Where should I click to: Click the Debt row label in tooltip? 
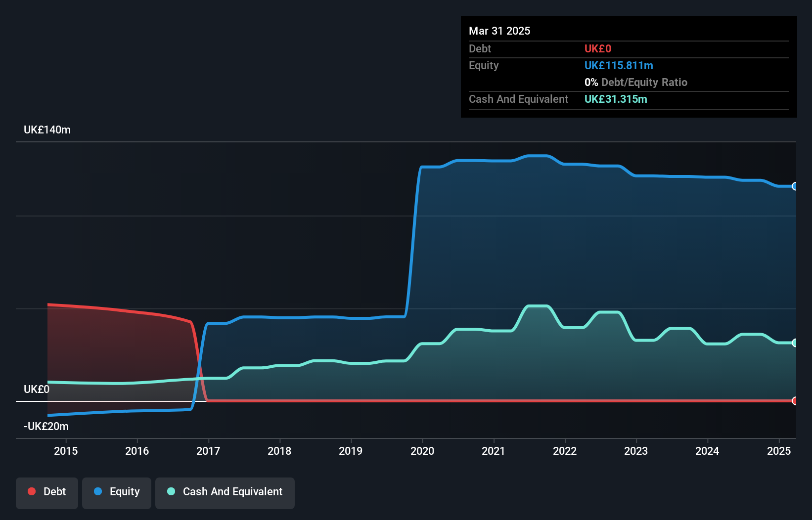pos(480,48)
